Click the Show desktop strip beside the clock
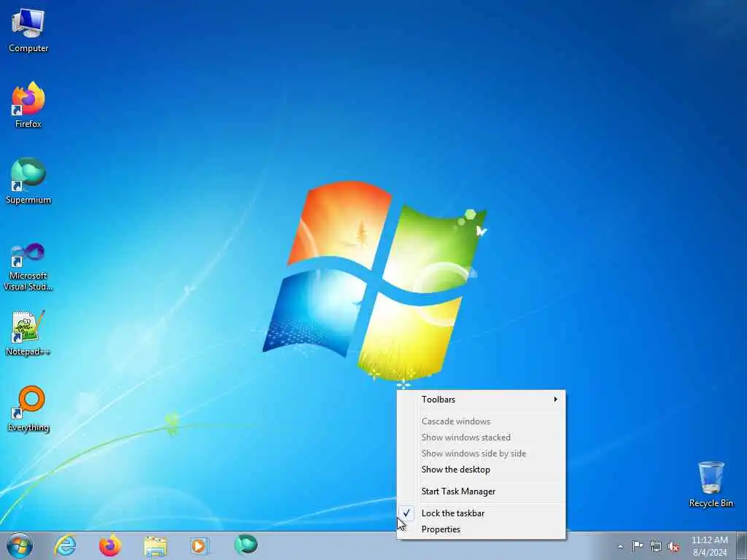The height and width of the screenshot is (560, 747). coord(742,545)
